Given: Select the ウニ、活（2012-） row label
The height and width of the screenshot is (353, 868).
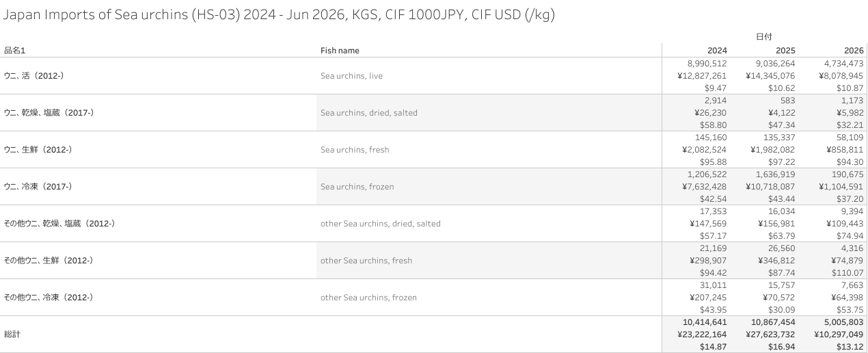Looking at the screenshot, I should click(34, 76).
